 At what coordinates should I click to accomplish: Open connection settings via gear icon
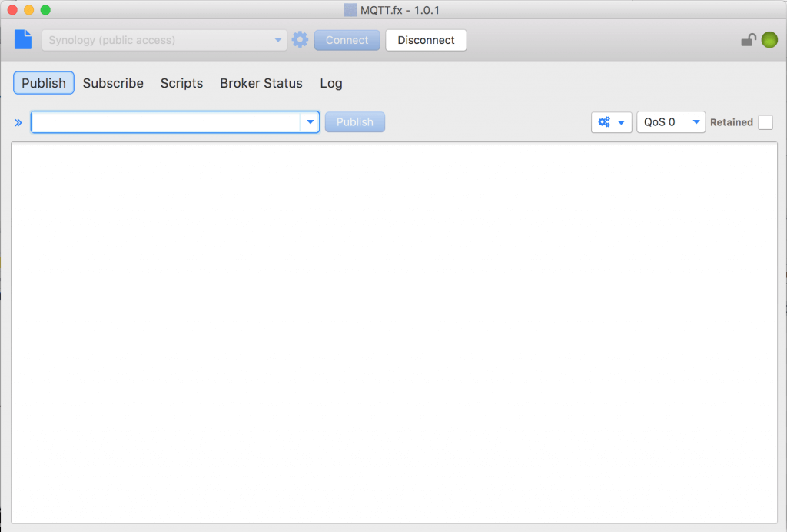click(301, 40)
